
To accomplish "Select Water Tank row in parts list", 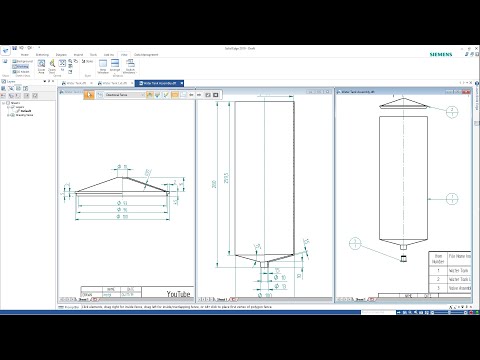I will 450,270.
